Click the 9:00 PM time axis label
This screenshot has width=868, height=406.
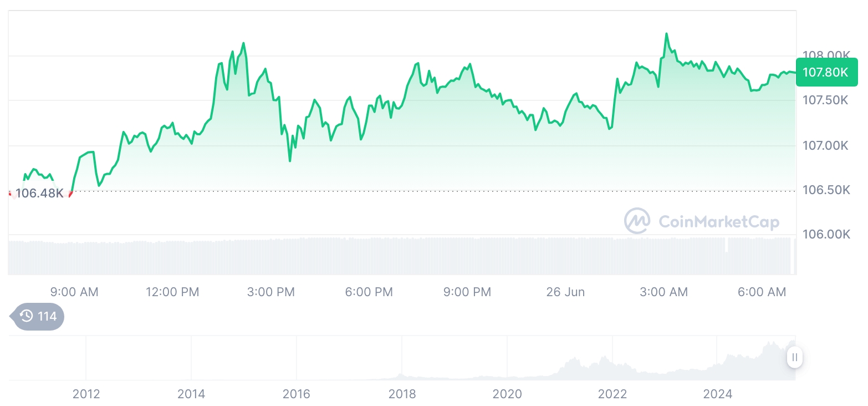467,292
